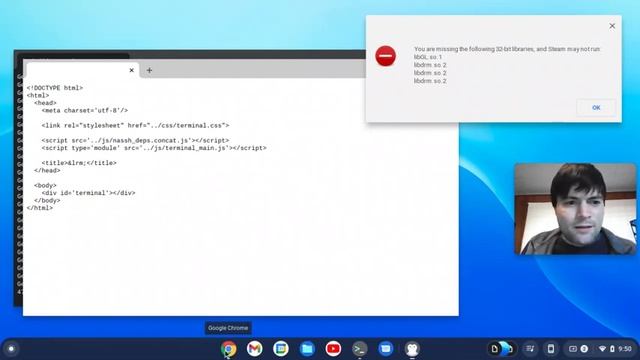The height and width of the screenshot is (360, 640).
Task: Select the Linux penguin app icon
Action: pos(412,349)
